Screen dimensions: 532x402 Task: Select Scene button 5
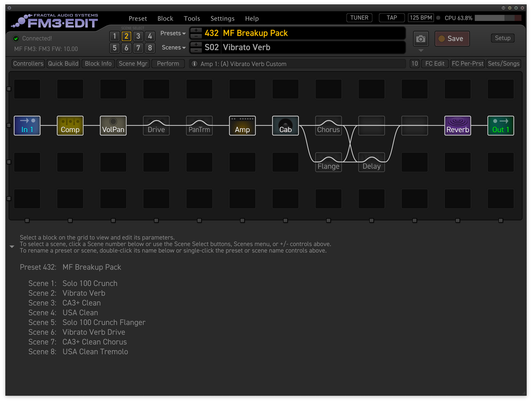click(x=114, y=48)
